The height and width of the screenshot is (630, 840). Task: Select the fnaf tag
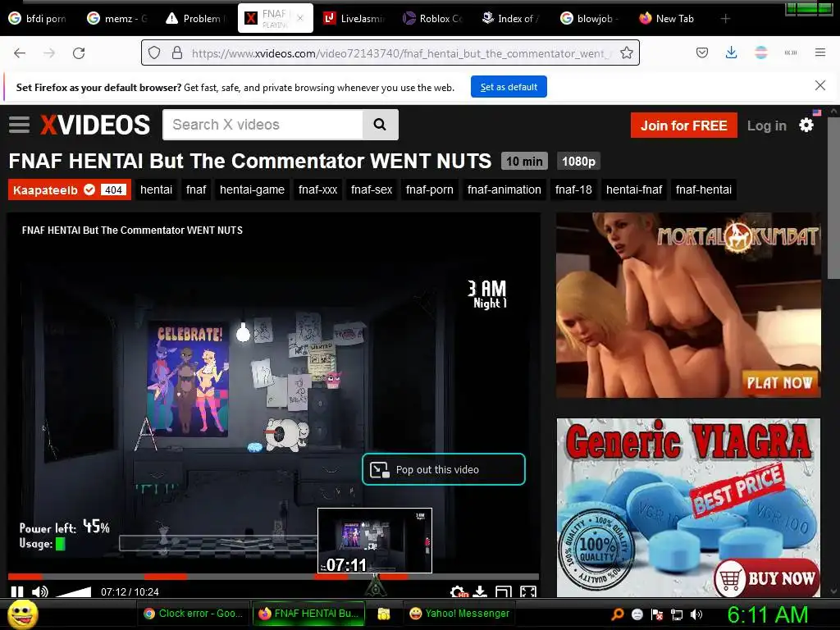tap(196, 189)
